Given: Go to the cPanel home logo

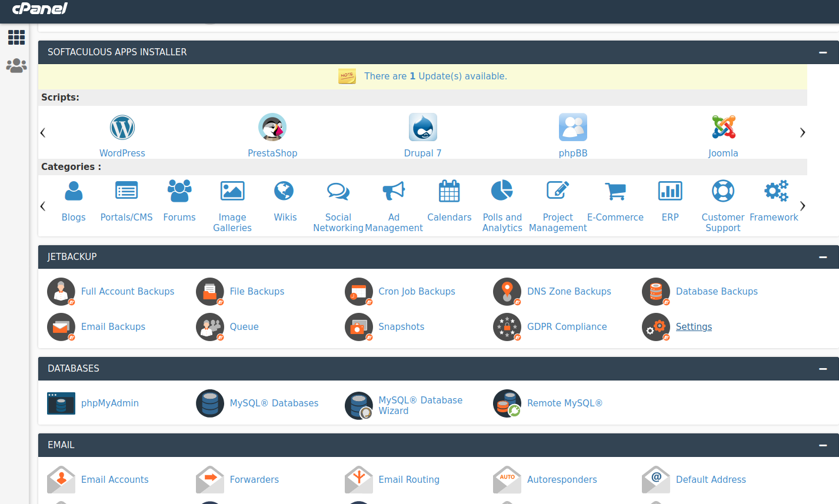Looking at the screenshot, I should (40, 9).
